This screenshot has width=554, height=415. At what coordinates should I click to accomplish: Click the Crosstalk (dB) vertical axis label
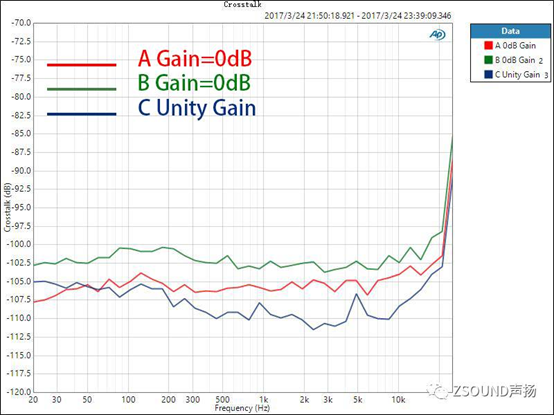(7, 207)
